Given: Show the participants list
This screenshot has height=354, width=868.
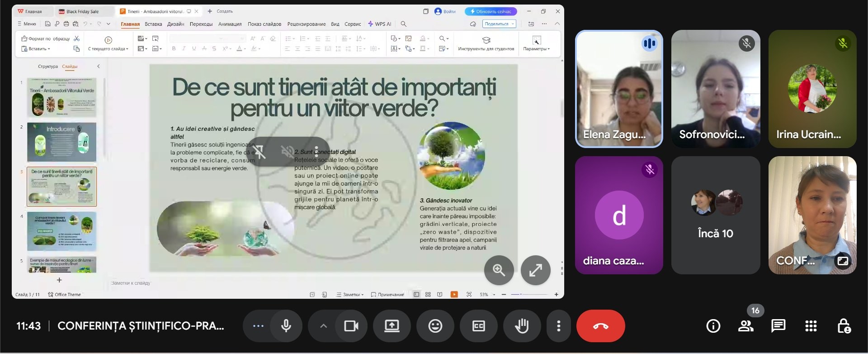Looking at the screenshot, I should tap(745, 326).
